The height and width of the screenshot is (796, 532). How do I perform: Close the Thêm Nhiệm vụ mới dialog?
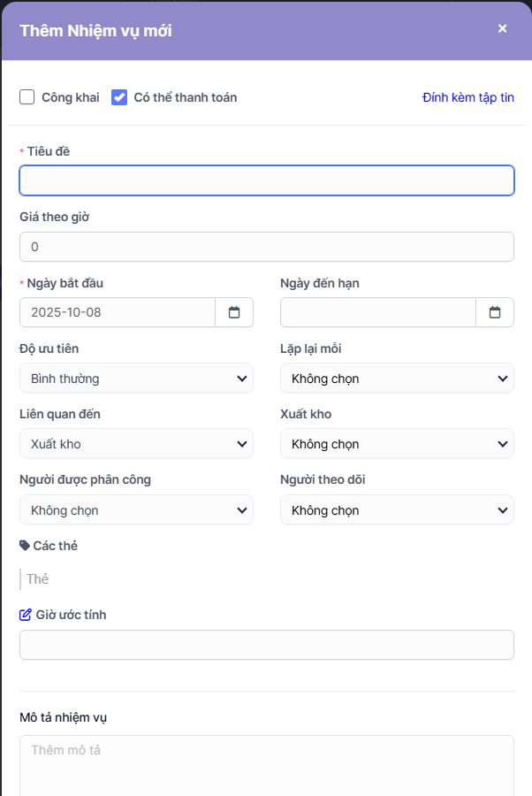[x=503, y=28]
